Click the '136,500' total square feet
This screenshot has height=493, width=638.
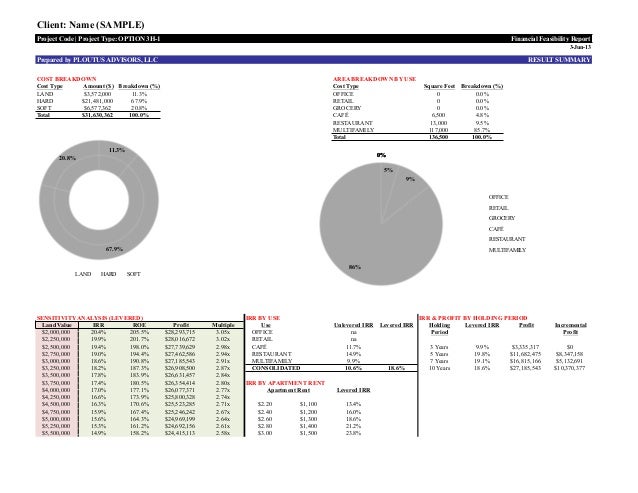click(x=438, y=137)
